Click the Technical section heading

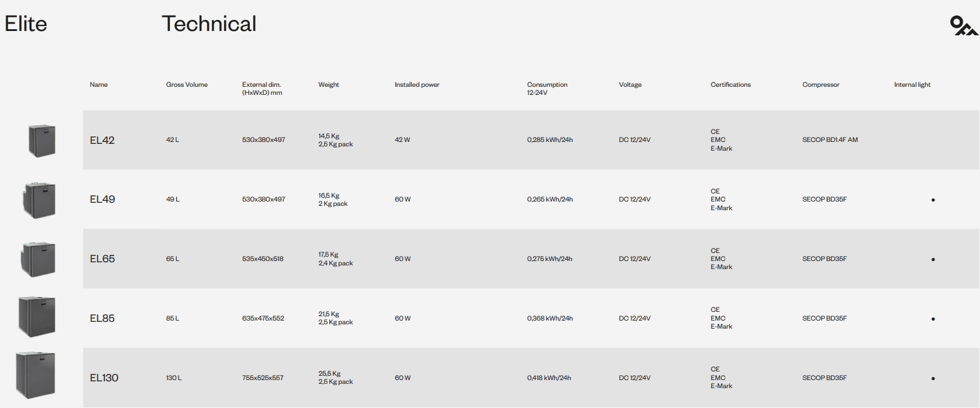209,24
